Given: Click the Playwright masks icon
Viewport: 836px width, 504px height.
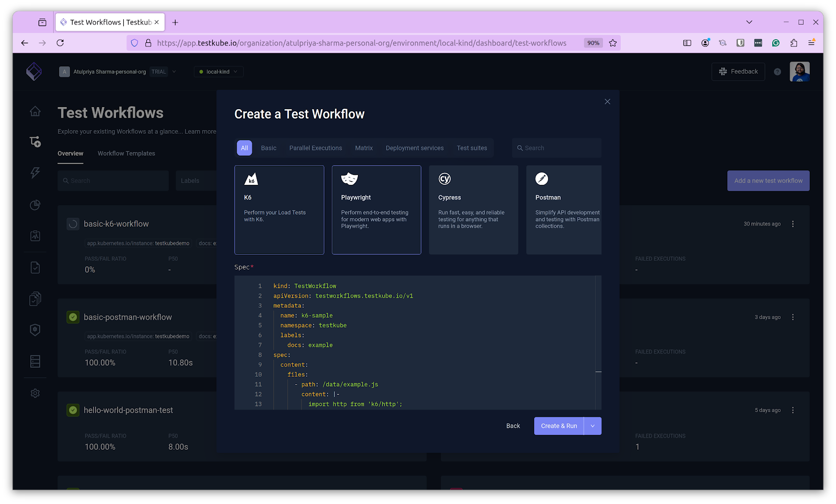Looking at the screenshot, I should click(349, 179).
